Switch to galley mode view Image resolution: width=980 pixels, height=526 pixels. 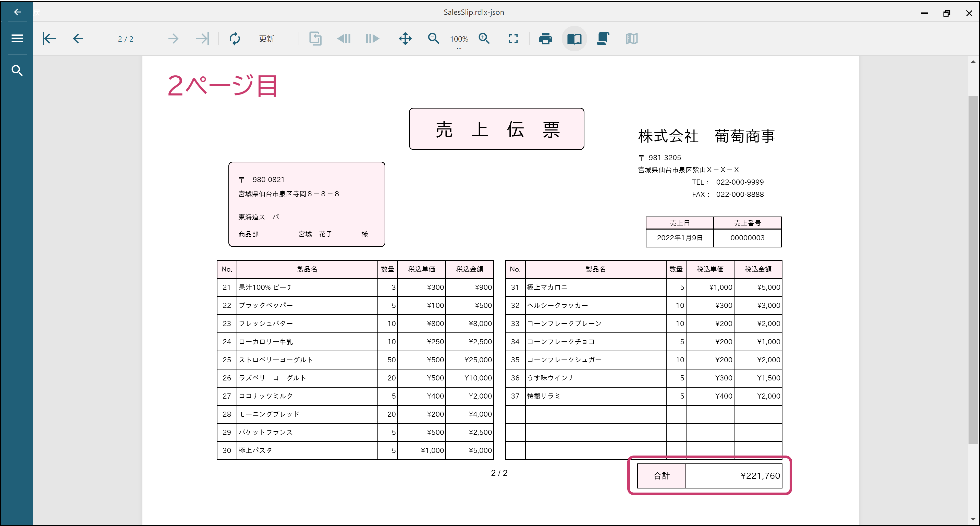632,39
